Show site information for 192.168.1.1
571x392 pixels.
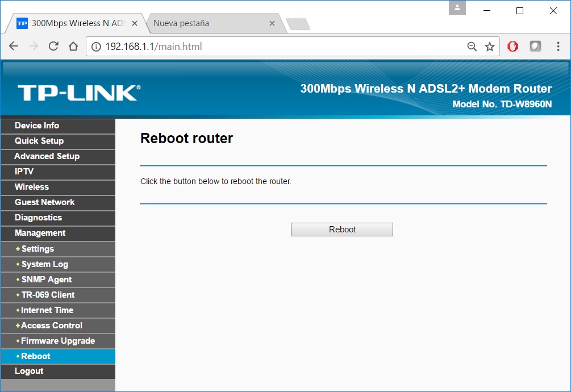[96, 47]
